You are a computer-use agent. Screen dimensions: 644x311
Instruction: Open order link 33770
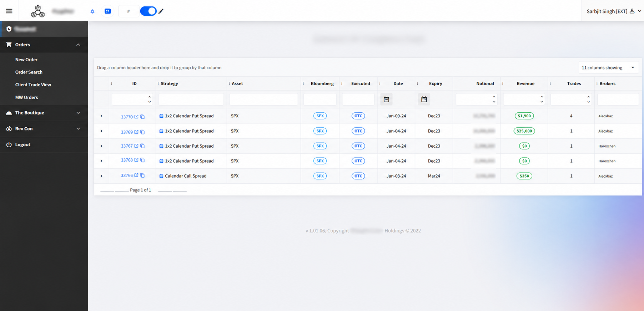point(127,117)
